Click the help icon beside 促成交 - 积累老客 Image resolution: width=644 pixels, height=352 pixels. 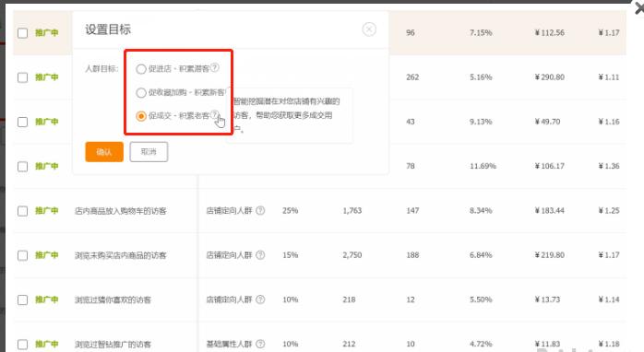(x=214, y=115)
